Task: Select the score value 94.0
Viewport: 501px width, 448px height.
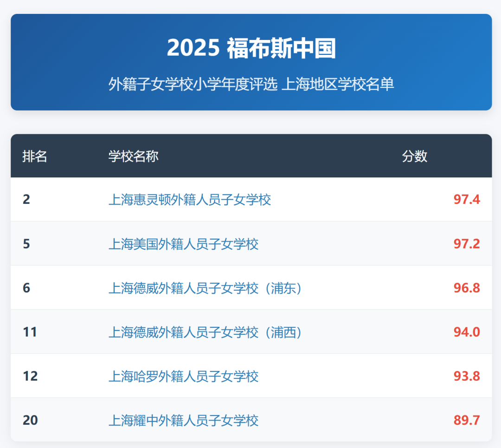Action: point(467,332)
